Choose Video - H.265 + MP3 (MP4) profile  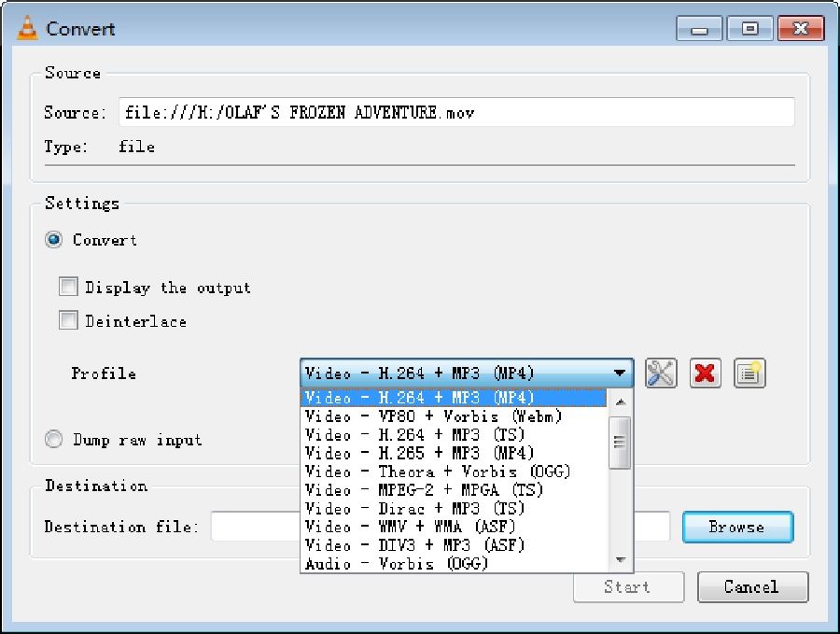455,454
